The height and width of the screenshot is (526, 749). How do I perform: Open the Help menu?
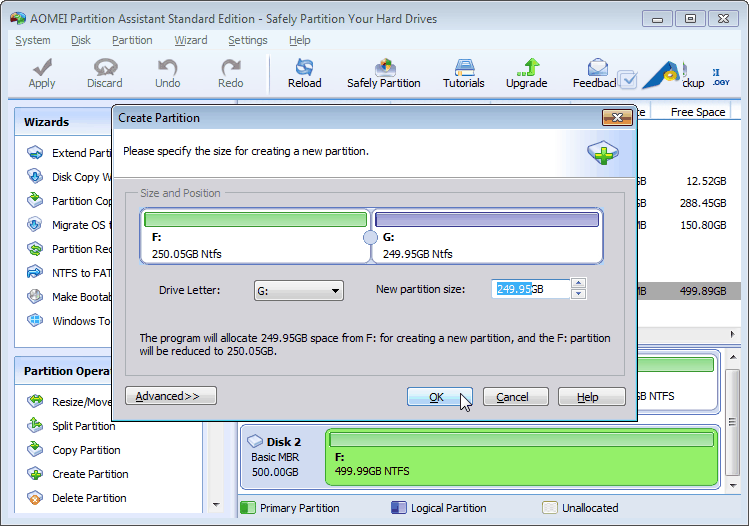click(300, 41)
